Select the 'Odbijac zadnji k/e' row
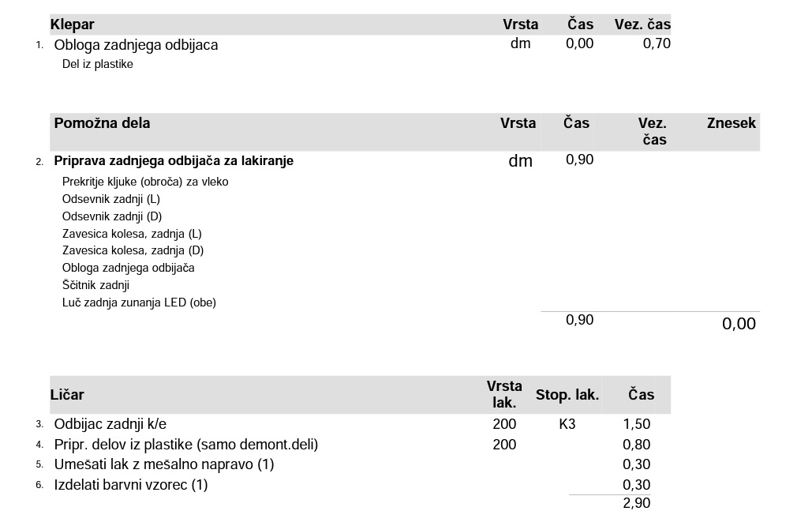Image resolution: width=812 pixels, height=526 pixels. pos(110,425)
